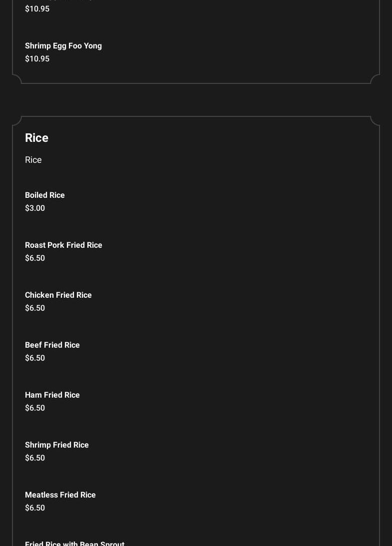Click the price below Chicken Fried Rice
Viewport: 392px width, 546px height.
pos(35,308)
